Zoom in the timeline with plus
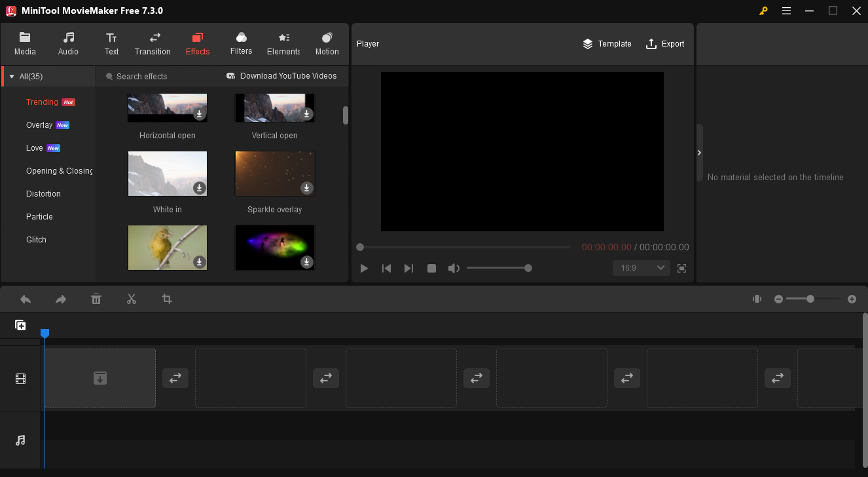Viewport: 868px width, 477px height. [852, 299]
